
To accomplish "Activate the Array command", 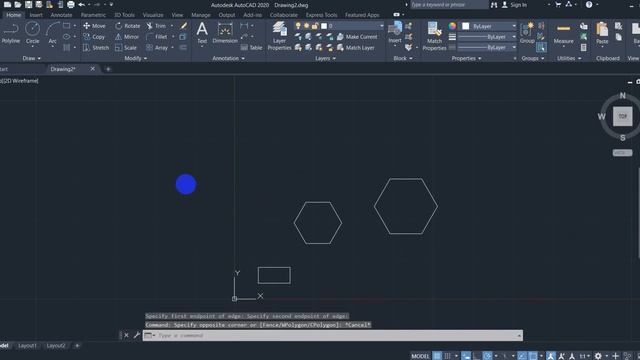I will (x=157, y=48).
